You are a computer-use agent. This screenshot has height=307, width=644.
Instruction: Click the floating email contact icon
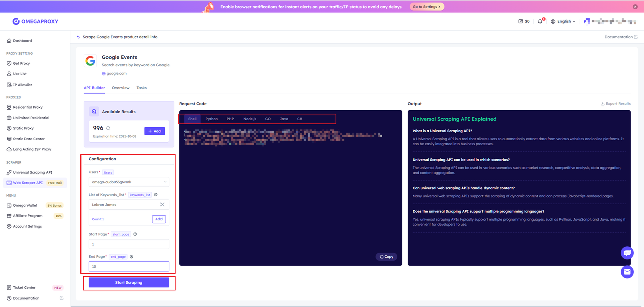click(627, 272)
